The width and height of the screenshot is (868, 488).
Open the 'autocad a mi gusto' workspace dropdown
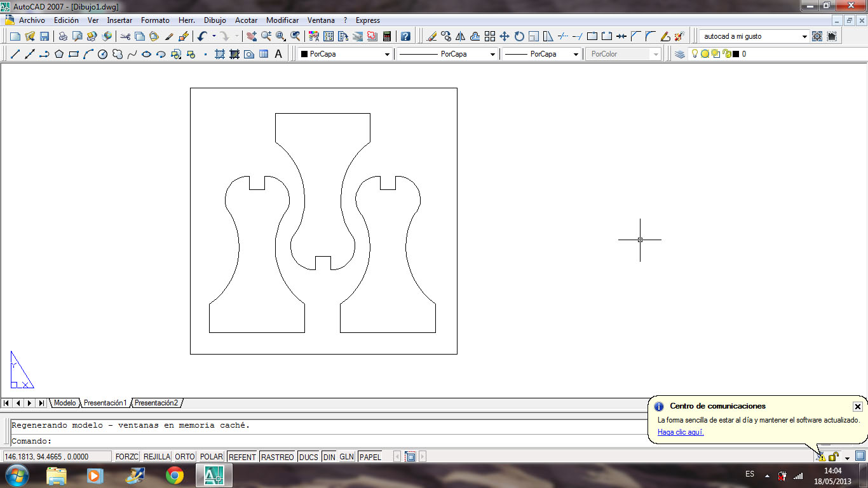804,36
